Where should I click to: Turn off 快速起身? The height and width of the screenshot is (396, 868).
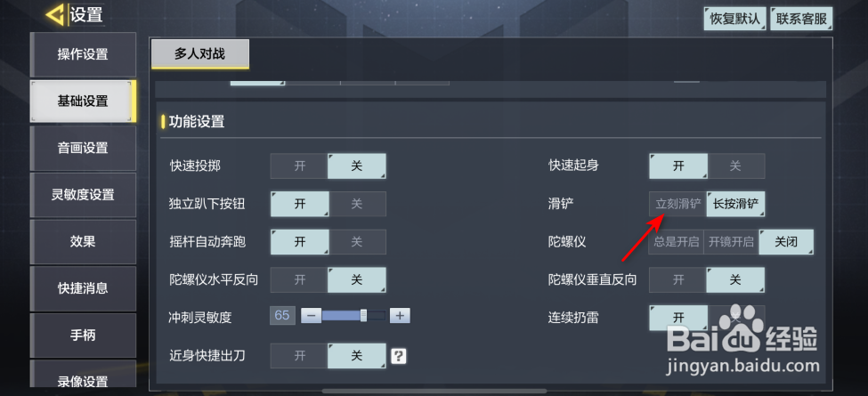[735, 166]
